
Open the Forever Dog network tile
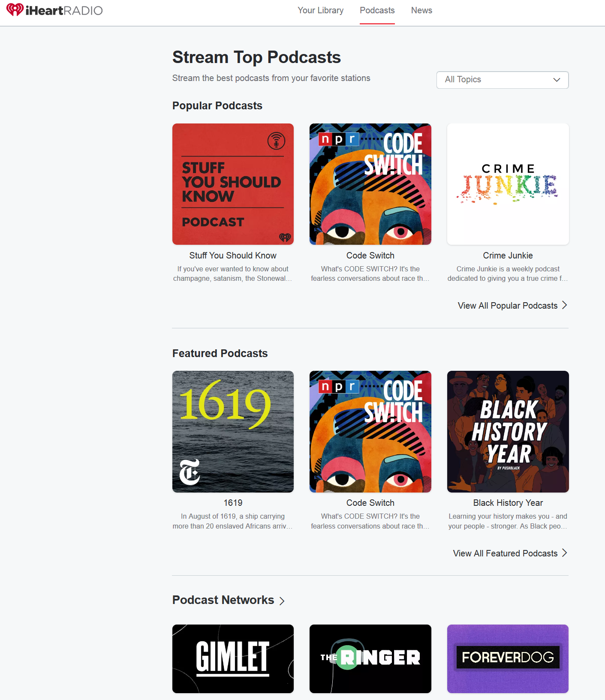[508, 659]
